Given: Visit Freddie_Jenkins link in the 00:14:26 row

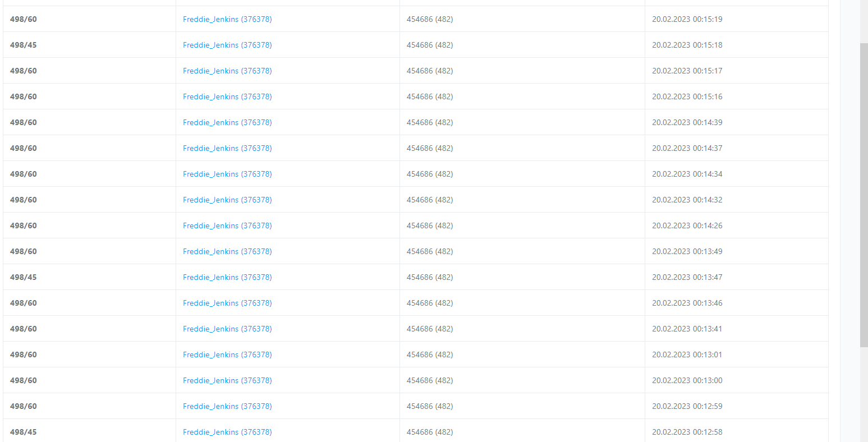Looking at the screenshot, I should click(227, 225).
